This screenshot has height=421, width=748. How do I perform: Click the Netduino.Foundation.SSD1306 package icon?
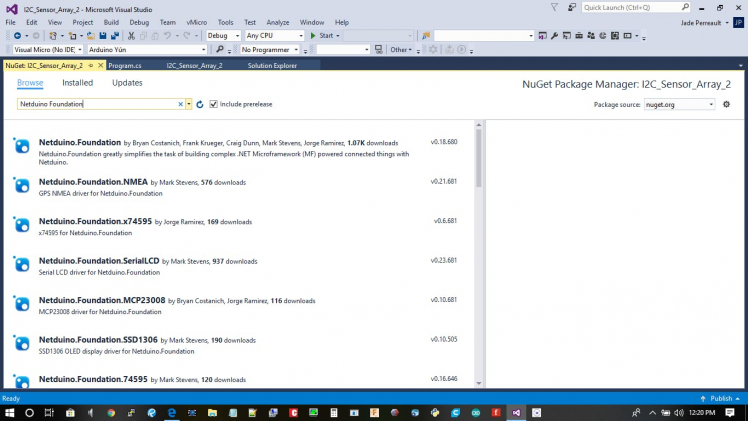point(21,343)
